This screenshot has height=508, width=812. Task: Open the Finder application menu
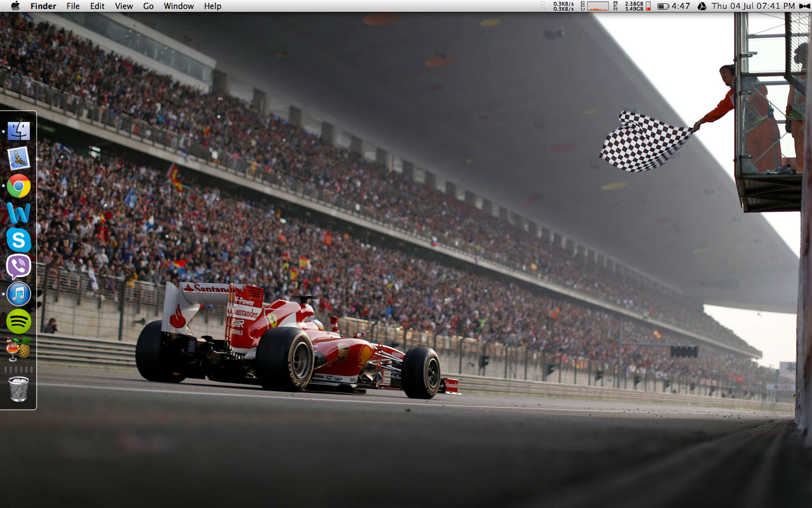pos(43,6)
